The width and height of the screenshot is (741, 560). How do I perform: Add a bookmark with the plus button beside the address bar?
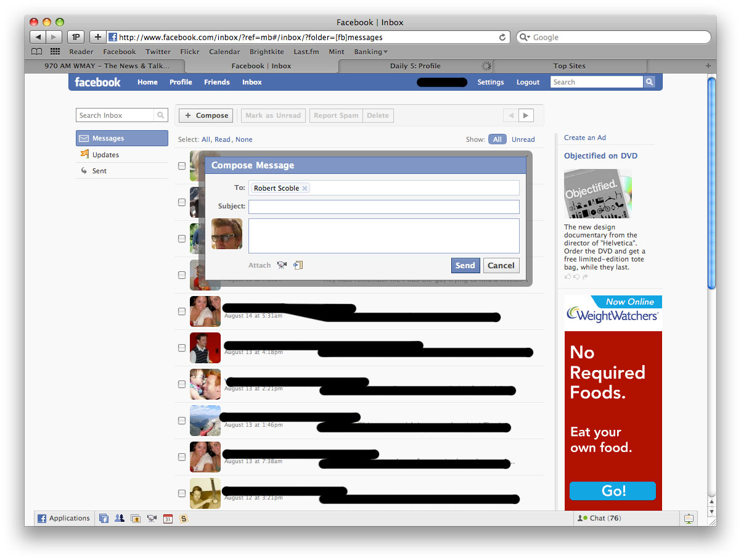point(97,37)
